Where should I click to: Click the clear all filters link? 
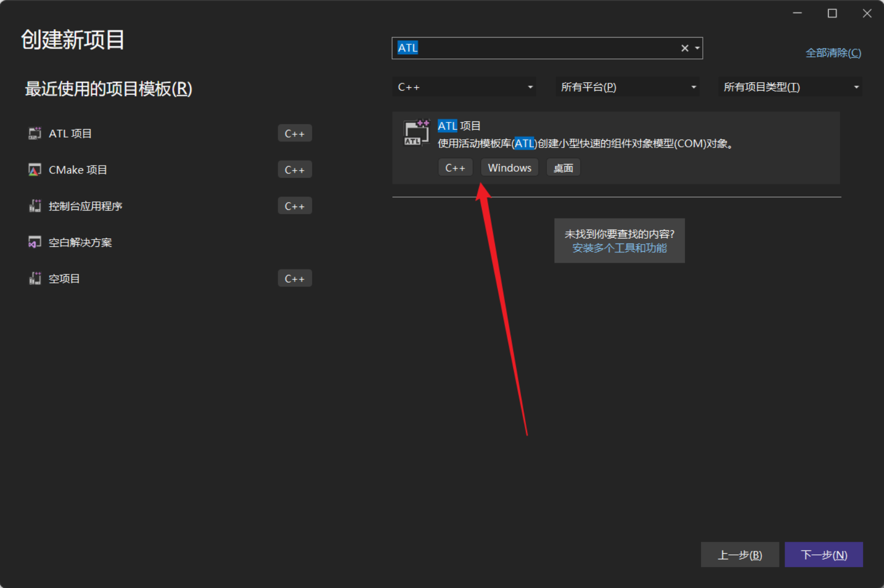pyautogui.click(x=833, y=53)
